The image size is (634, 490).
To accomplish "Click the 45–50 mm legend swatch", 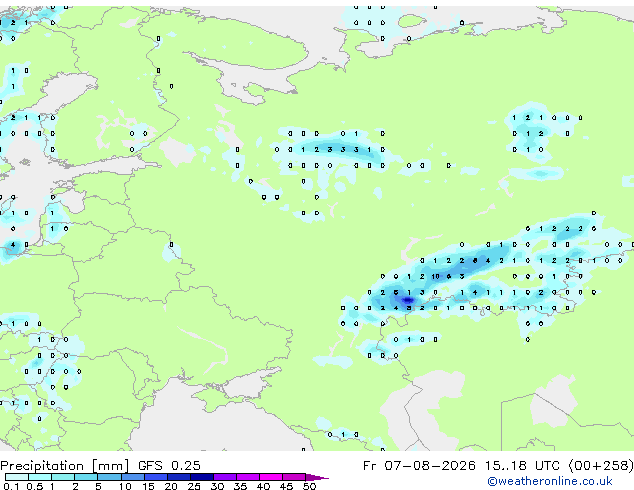I will point(294,477).
